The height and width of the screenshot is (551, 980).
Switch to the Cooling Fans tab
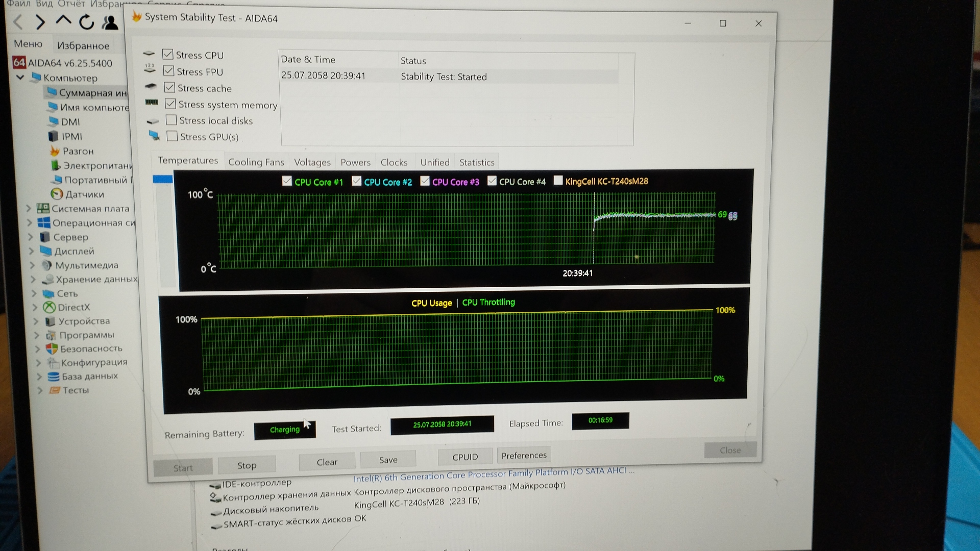tap(256, 162)
